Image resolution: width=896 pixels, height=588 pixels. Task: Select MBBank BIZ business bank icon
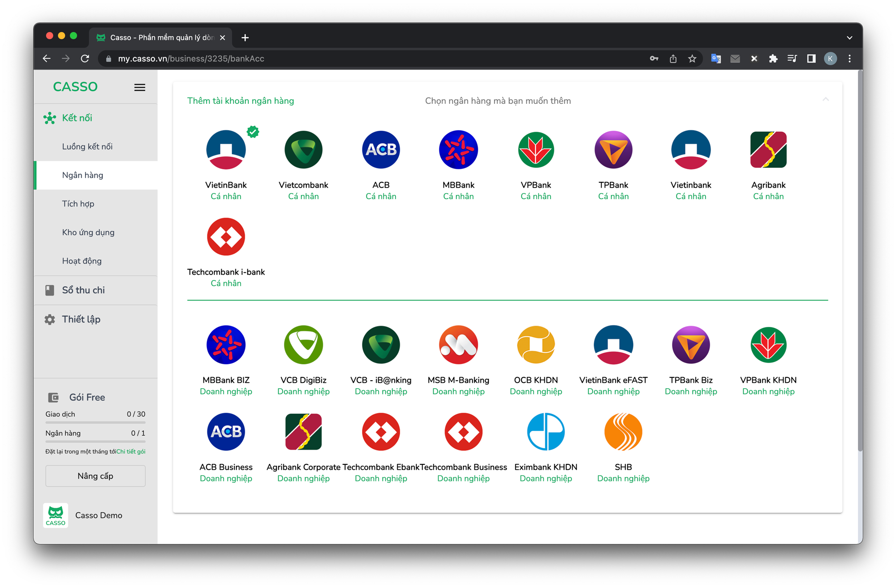pos(226,344)
